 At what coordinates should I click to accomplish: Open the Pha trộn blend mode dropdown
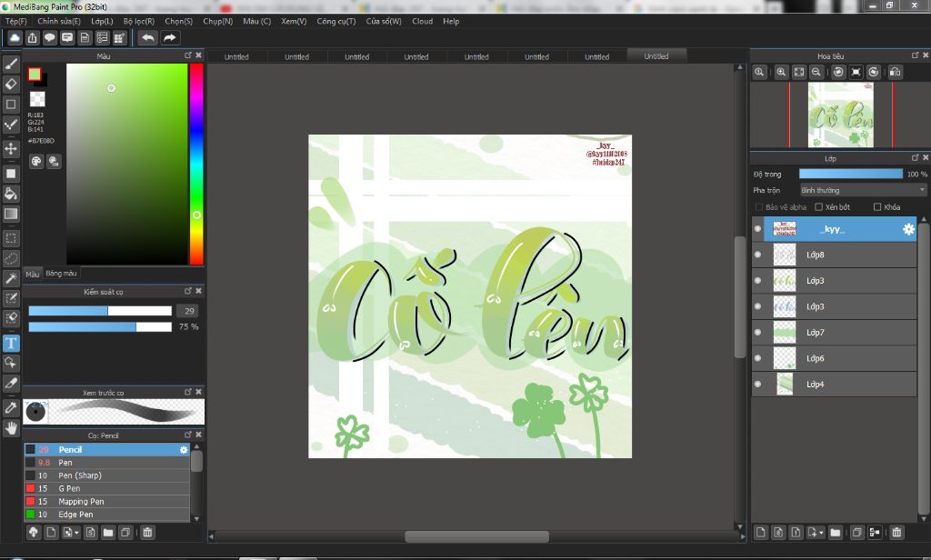(863, 190)
